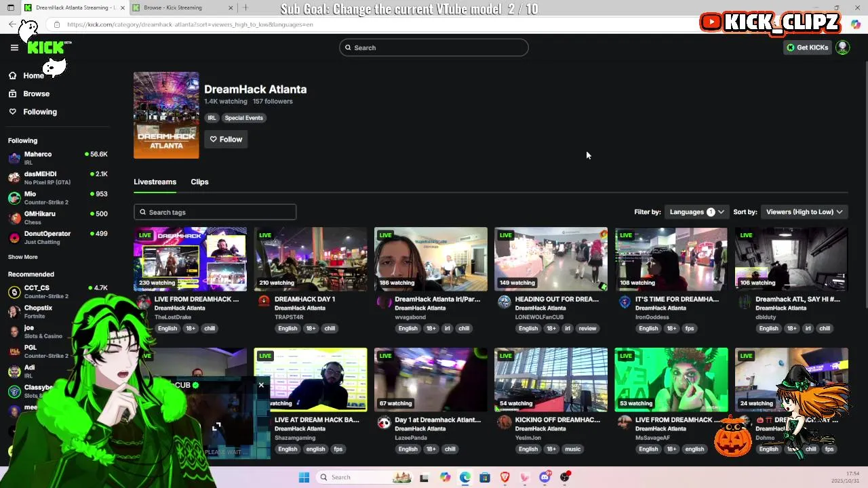Click Shazamgaming streamer name
The height and width of the screenshot is (488, 868).
click(295, 438)
